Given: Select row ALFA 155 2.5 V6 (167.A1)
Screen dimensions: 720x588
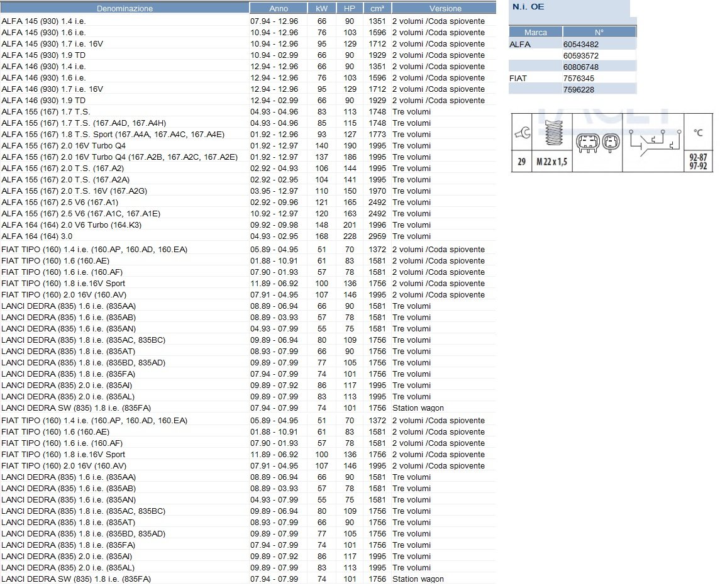Looking at the screenshot, I should tap(248, 202).
